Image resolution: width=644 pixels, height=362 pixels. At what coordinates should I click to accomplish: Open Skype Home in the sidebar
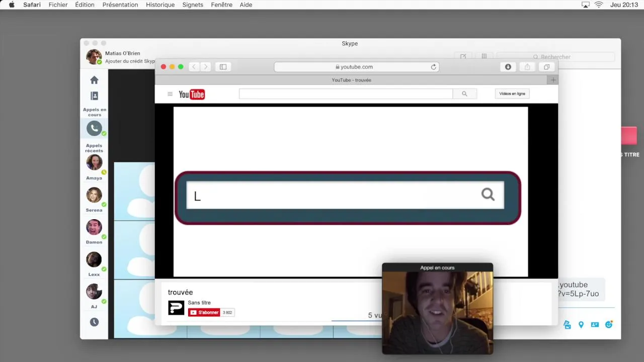tap(94, 80)
